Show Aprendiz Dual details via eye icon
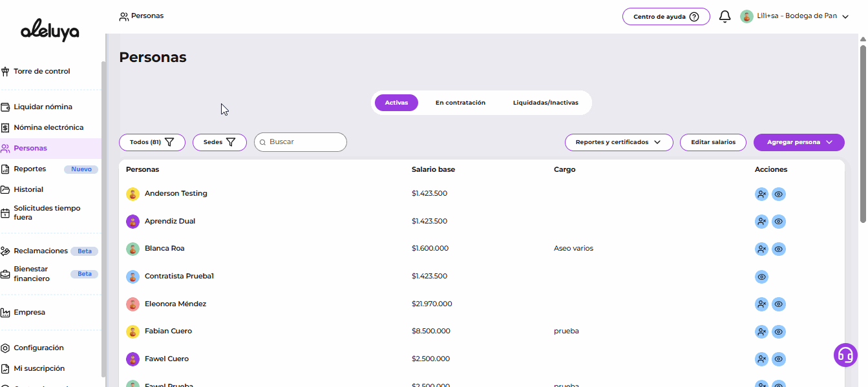Image resolution: width=868 pixels, height=387 pixels. (x=779, y=222)
